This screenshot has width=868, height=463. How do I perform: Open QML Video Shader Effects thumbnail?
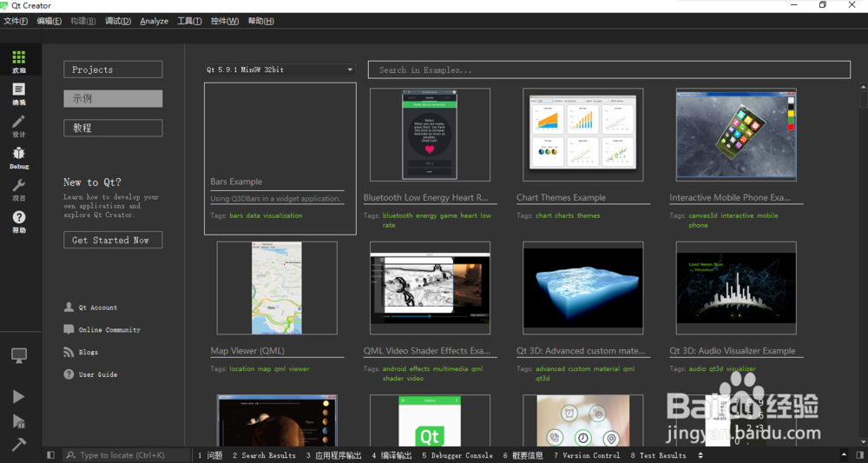[x=430, y=288]
